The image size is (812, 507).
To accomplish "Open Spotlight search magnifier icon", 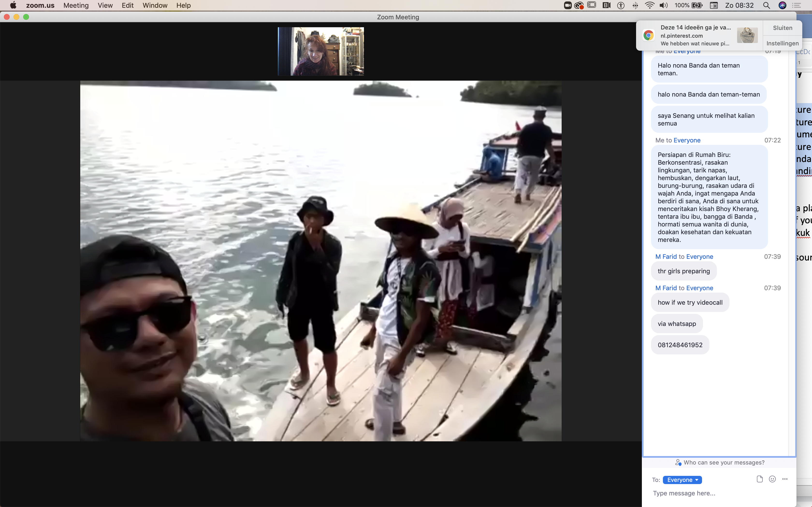I will coord(766,5).
